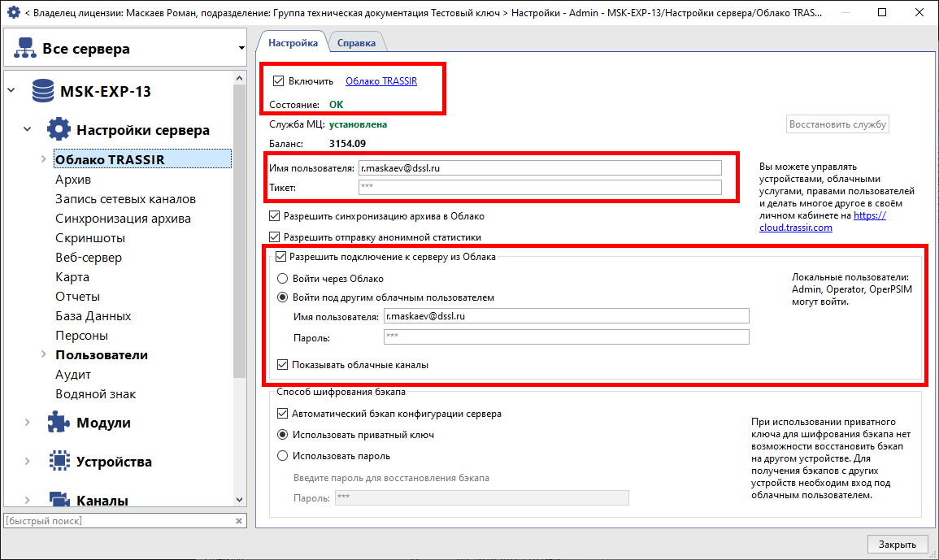Select the Войти через Облако option

pyautogui.click(x=283, y=279)
